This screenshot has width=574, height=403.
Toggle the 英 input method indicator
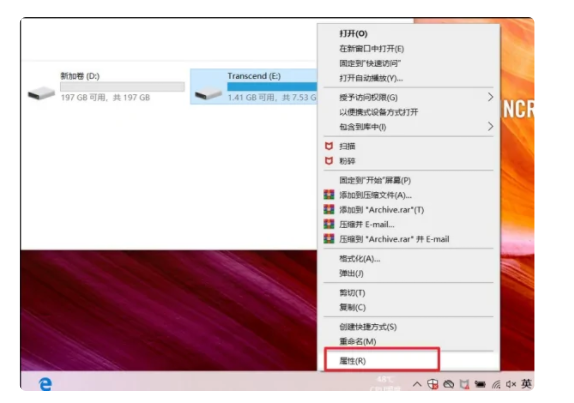(526, 384)
